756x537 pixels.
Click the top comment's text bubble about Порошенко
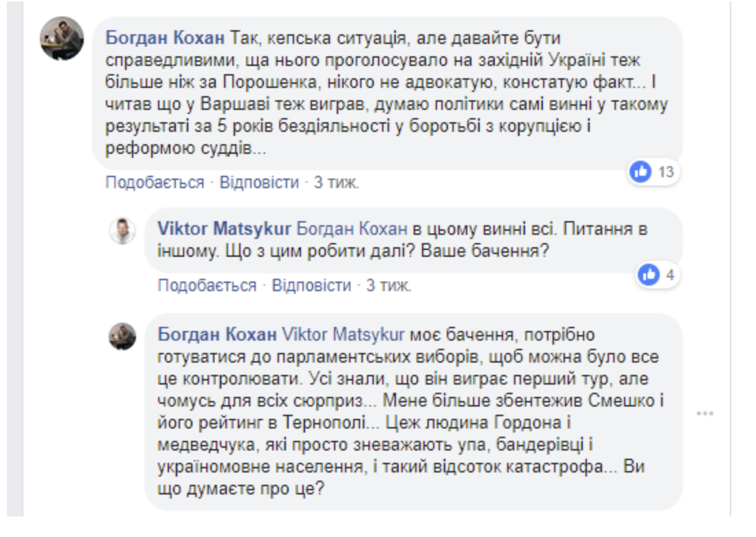385,93
